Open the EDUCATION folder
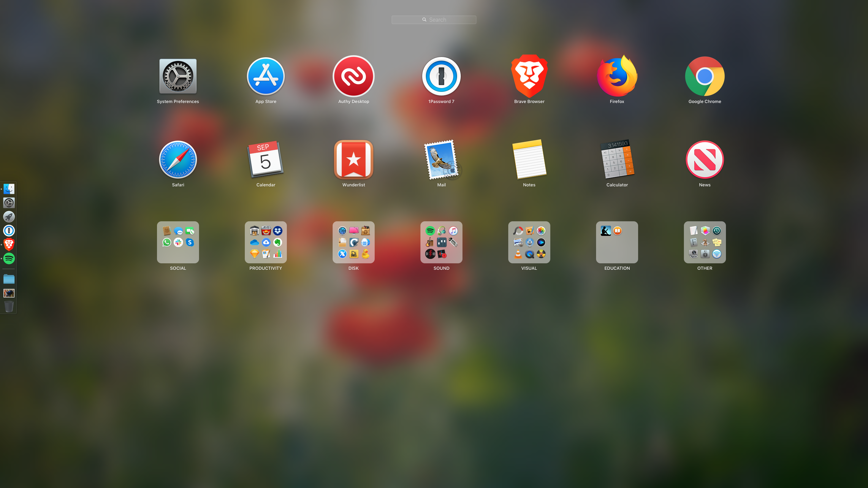This screenshot has width=868, height=488. point(617,242)
